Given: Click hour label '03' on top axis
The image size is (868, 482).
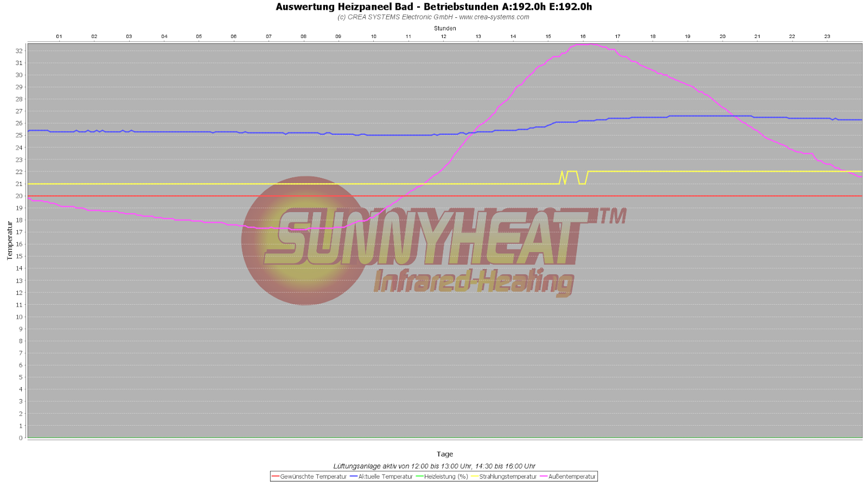Looking at the screenshot, I should point(129,36).
